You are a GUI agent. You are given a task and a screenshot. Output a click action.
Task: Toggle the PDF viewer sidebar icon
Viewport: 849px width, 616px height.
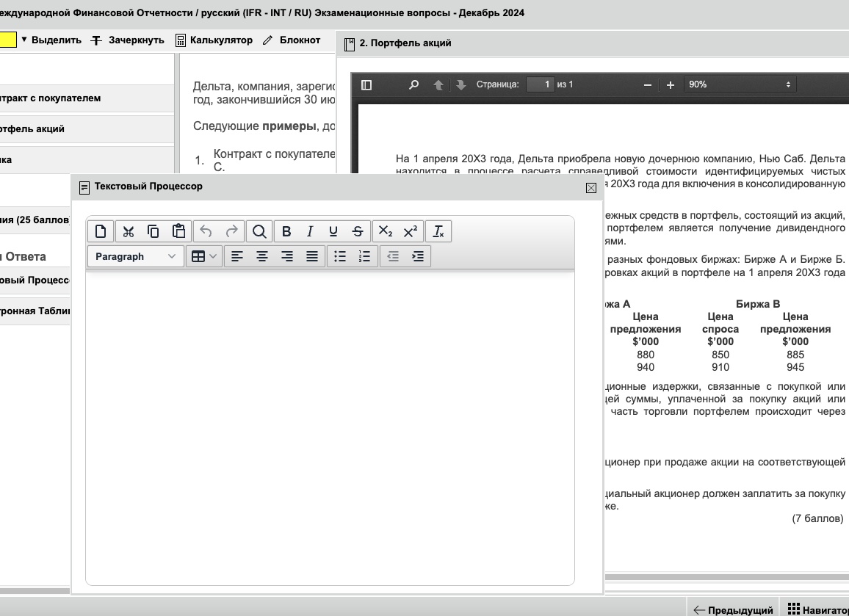pyautogui.click(x=366, y=85)
